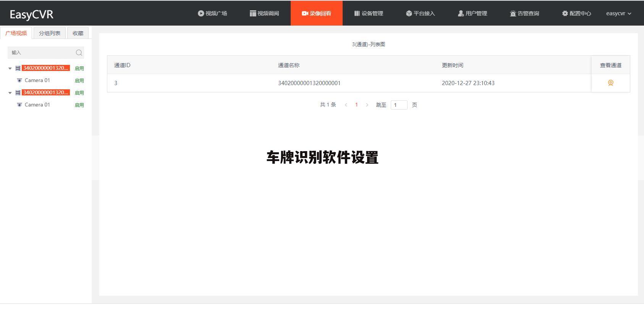Click the 查看通道 column header

611,65
